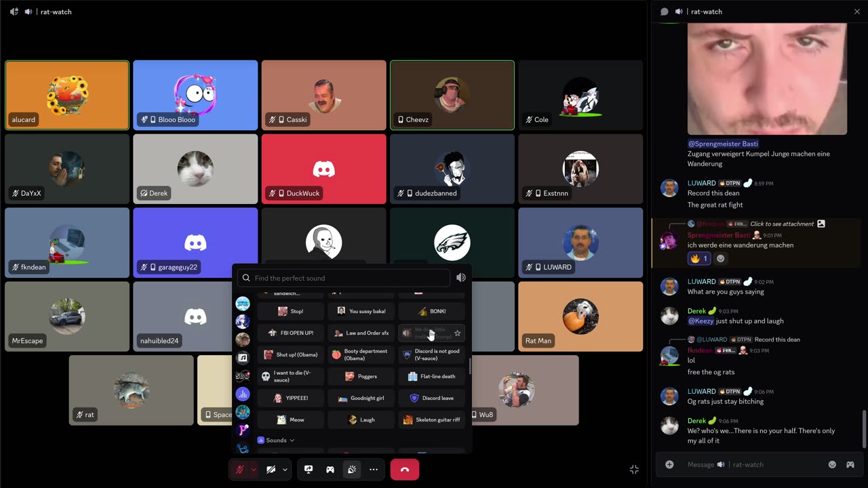Open Derek's avatar at 9:06 PM message
This screenshot has width=868, height=488.
pyautogui.click(x=669, y=426)
